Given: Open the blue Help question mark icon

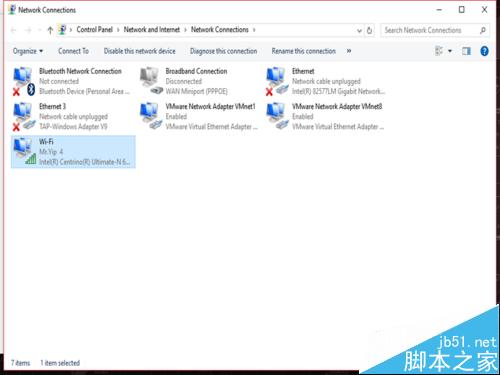Looking at the screenshot, I should pos(484,51).
